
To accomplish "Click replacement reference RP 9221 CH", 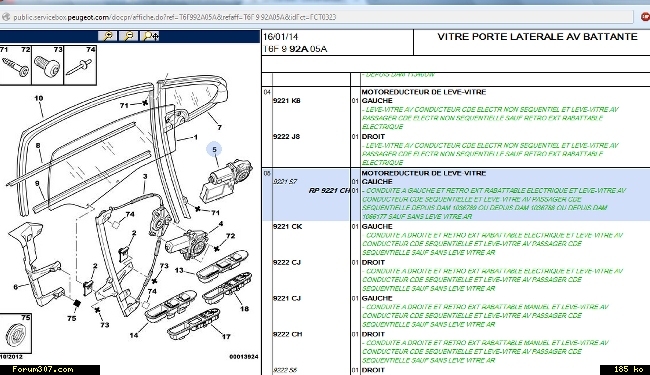I will point(329,191).
